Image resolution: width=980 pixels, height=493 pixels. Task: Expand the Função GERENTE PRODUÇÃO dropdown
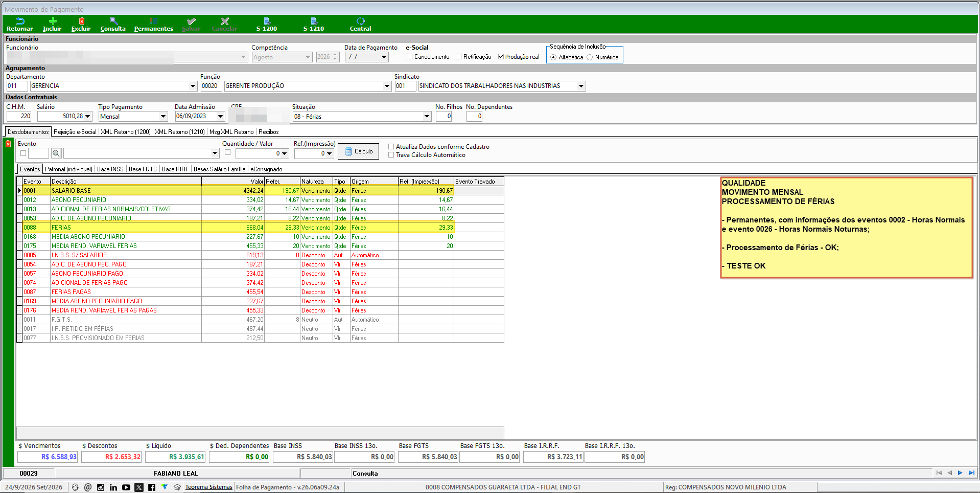click(387, 86)
